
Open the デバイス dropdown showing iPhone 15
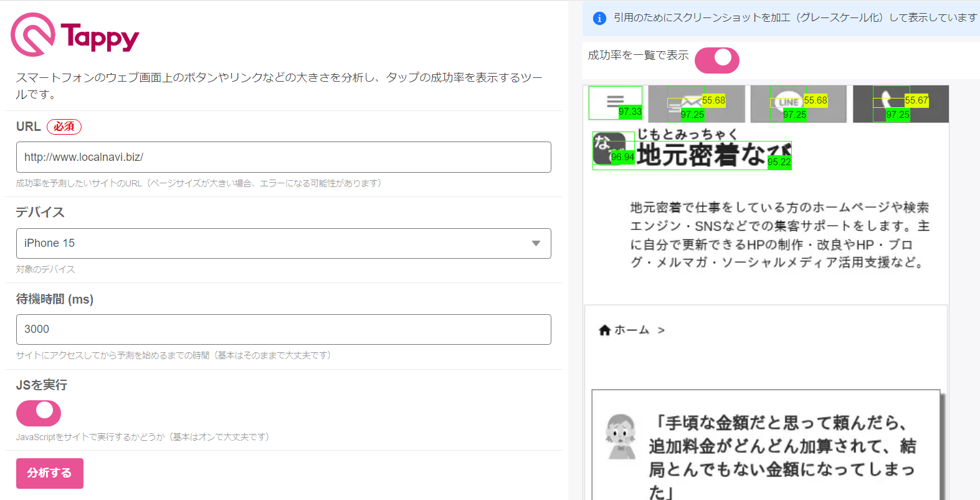283,243
